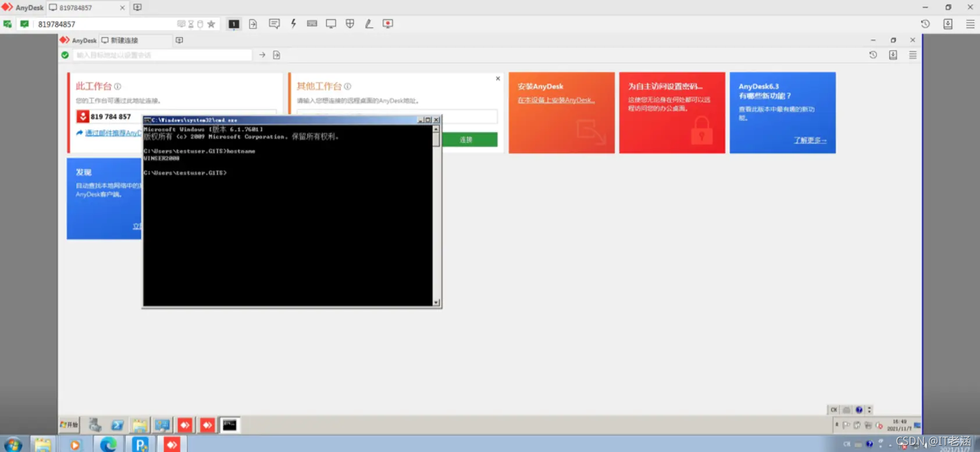The image size is (980, 452).
Task: Open the outer AnyDesk hamburger menu
Action: tap(970, 24)
